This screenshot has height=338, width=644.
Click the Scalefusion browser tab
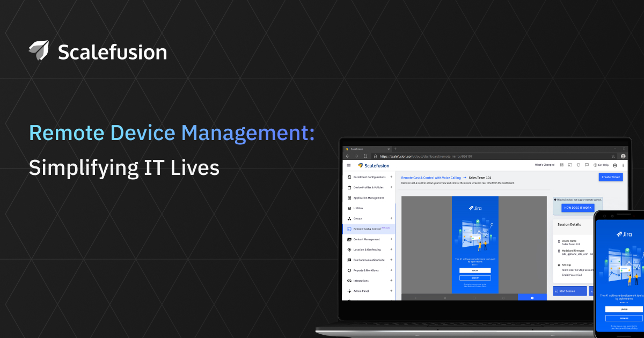(x=368, y=149)
